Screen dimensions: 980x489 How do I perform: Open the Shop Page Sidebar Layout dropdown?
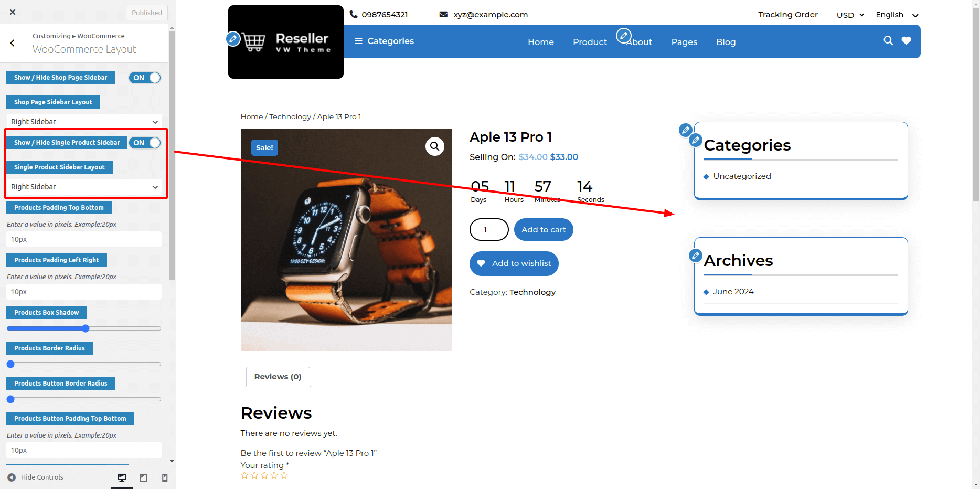point(84,122)
